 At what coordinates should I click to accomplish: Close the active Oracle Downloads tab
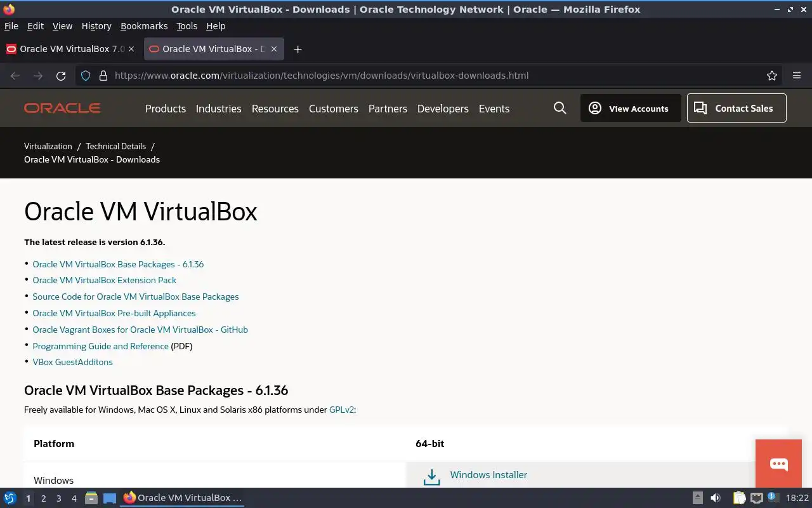pyautogui.click(x=273, y=49)
